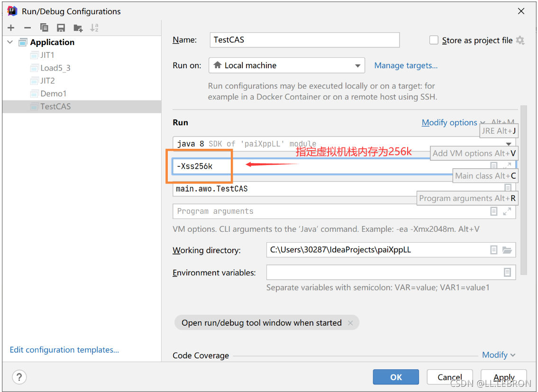538x392 pixels.
Task: Click the Main class Alt+C hint
Action: pos(485,176)
